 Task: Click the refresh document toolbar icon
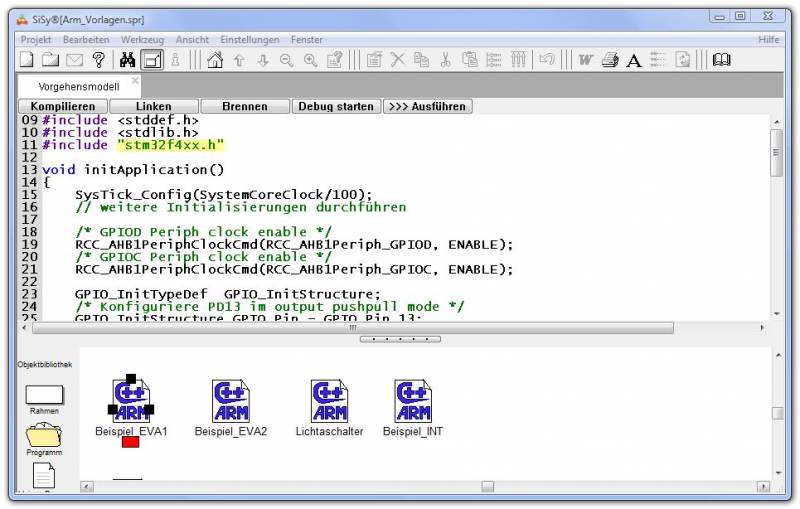[682, 60]
